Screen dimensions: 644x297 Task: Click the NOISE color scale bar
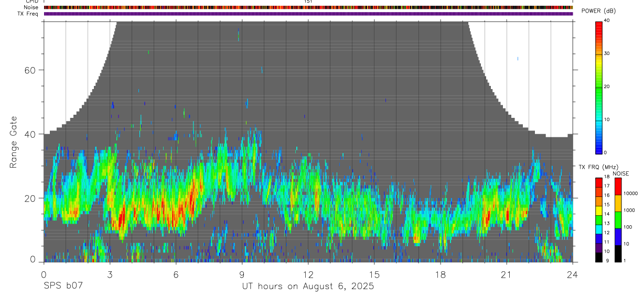pyautogui.click(x=618, y=220)
